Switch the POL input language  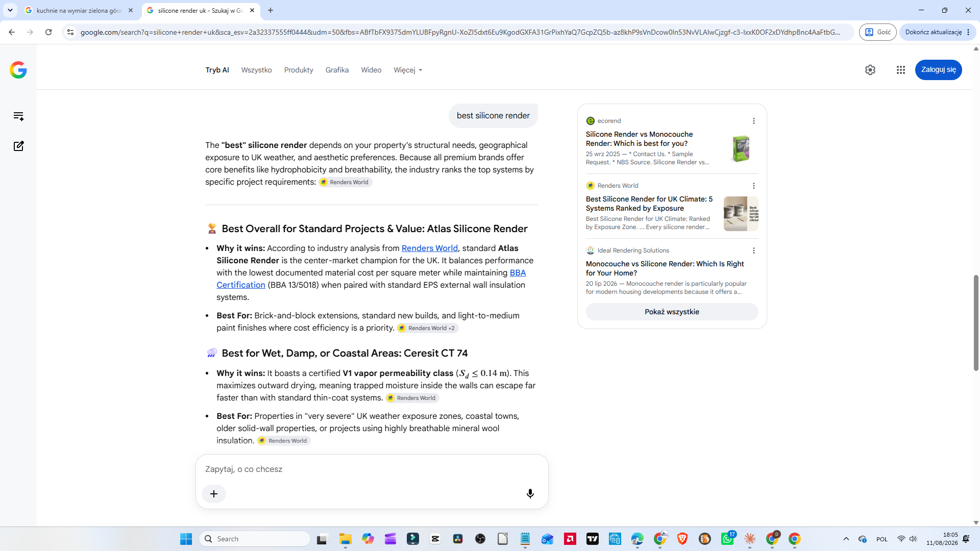tap(881, 539)
